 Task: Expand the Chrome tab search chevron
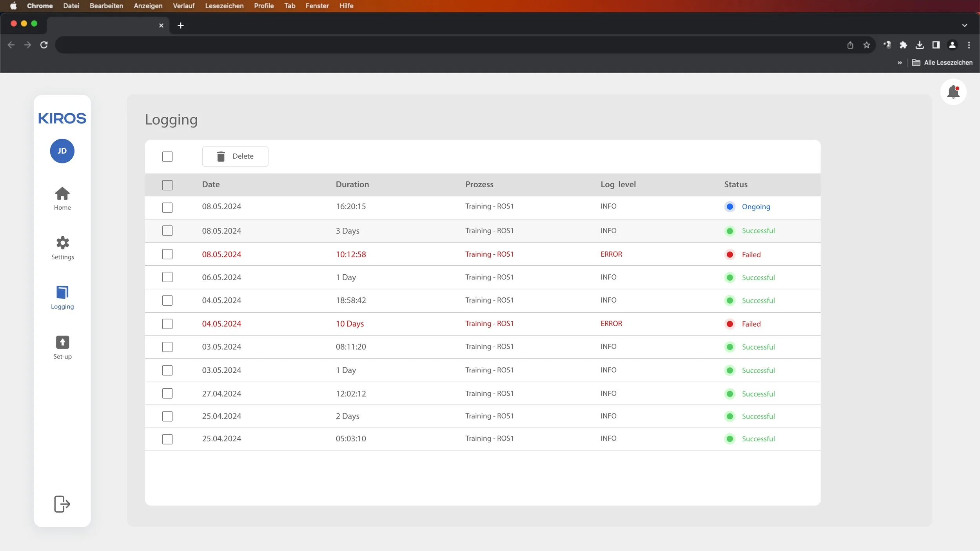pos(964,25)
